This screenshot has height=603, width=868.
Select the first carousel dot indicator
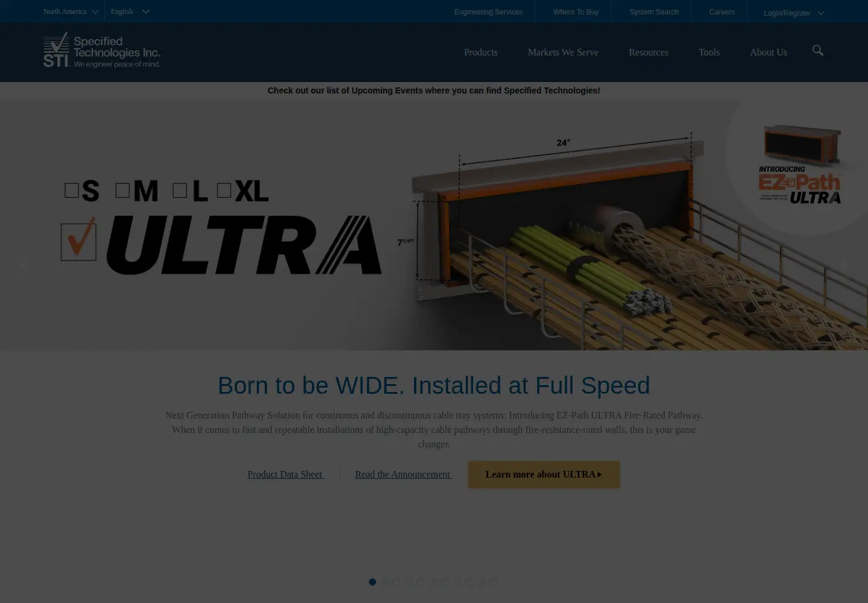point(373,582)
